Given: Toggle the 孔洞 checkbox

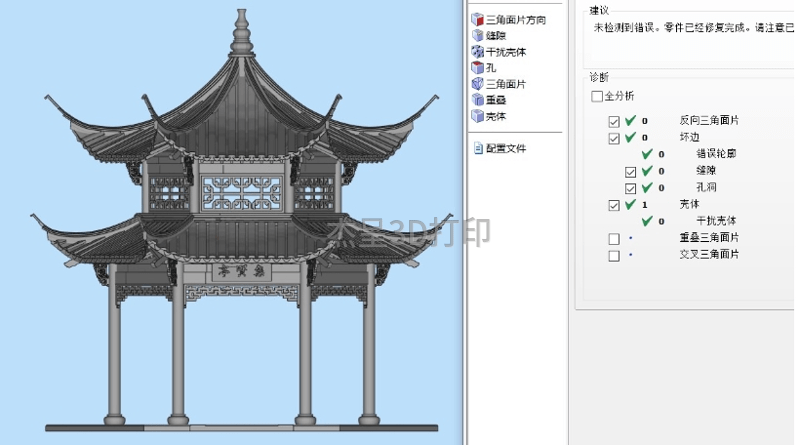Looking at the screenshot, I should tap(631, 188).
